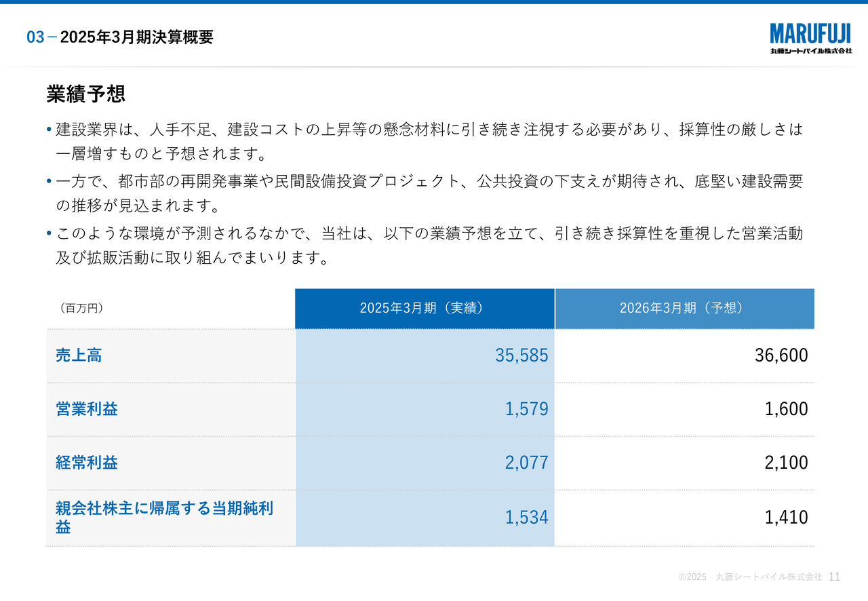
Task: Select the forecast sales value 36,600
Action: (781, 355)
